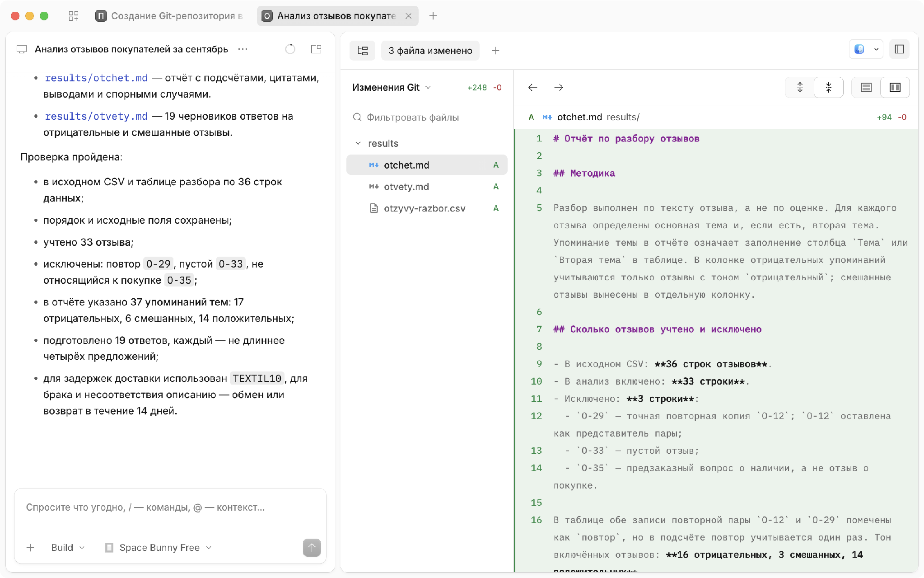Attach a file with the plus icon
The image size is (924, 578).
30,548
